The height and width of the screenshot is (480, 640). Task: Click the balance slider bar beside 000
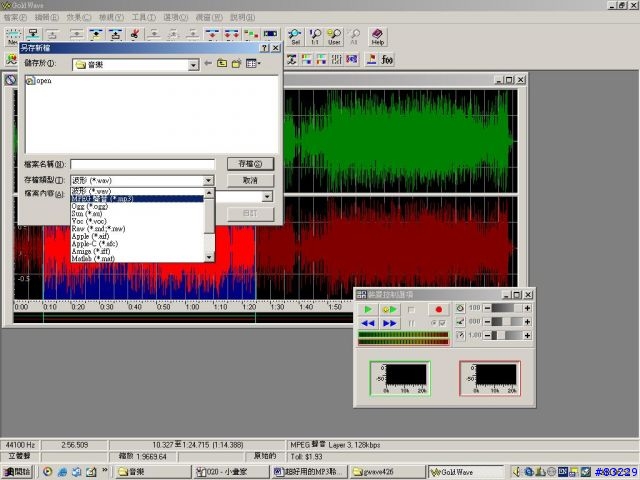click(507, 322)
